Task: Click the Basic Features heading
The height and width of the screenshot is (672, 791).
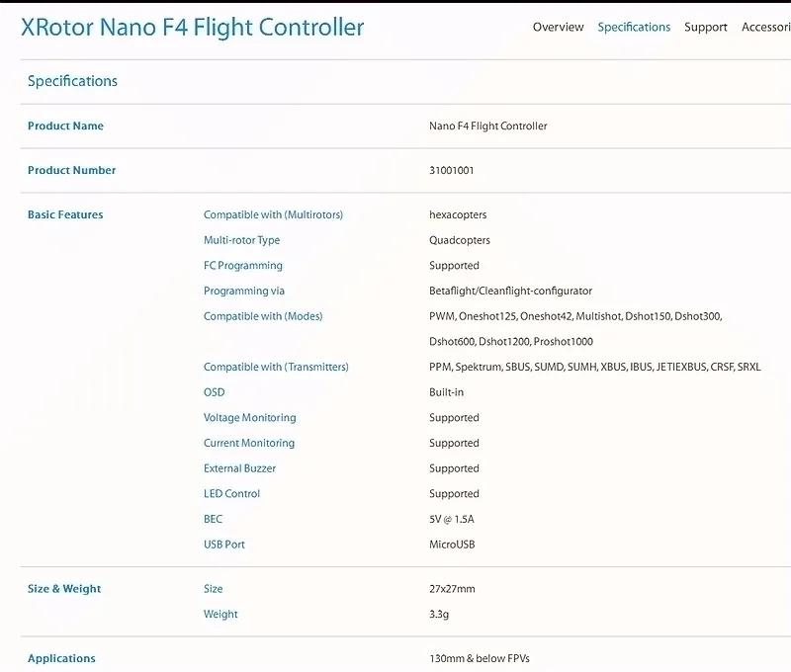Action: [65, 214]
